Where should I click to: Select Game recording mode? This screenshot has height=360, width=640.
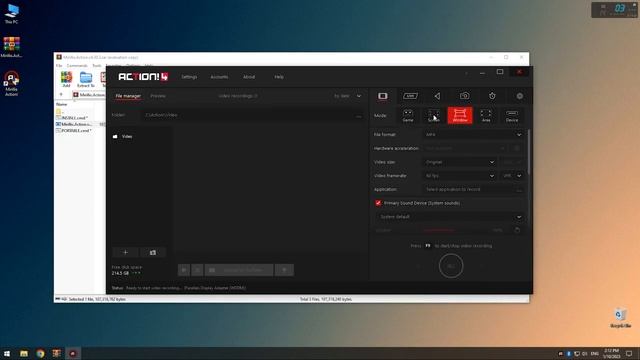tap(408, 116)
